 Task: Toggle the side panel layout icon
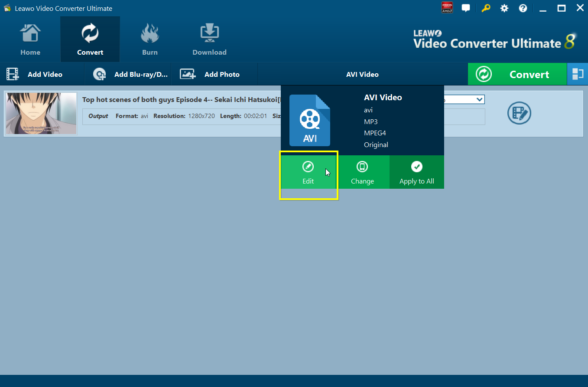click(578, 74)
